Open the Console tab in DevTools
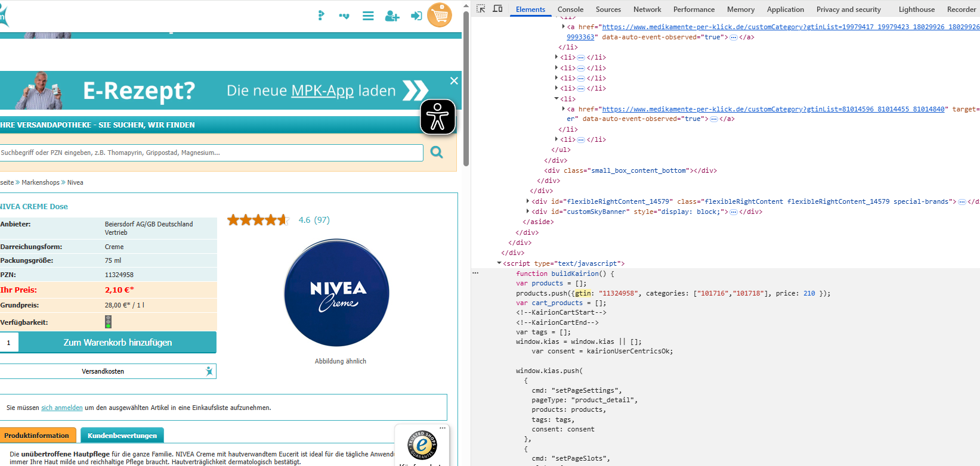 [x=570, y=10]
